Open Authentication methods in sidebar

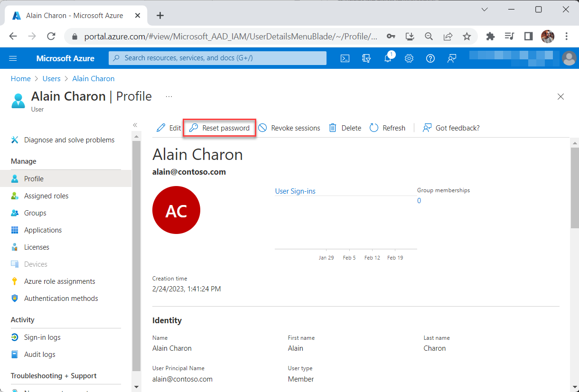click(61, 299)
